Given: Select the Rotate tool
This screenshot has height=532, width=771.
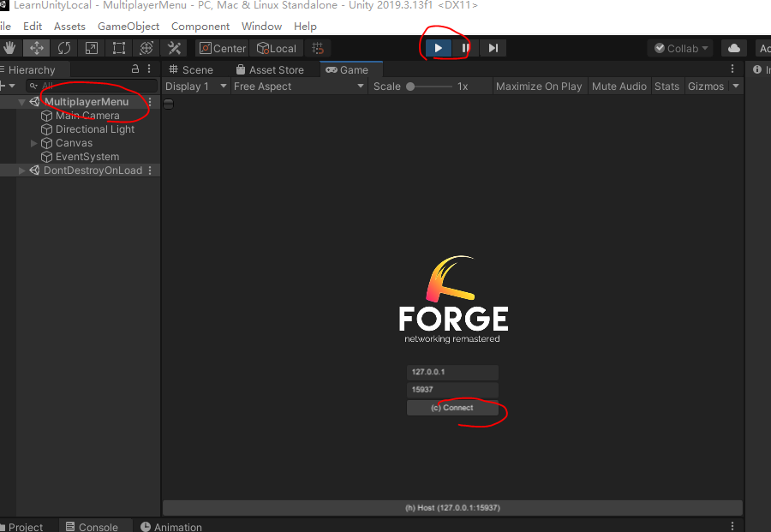Looking at the screenshot, I should [64, 48].
